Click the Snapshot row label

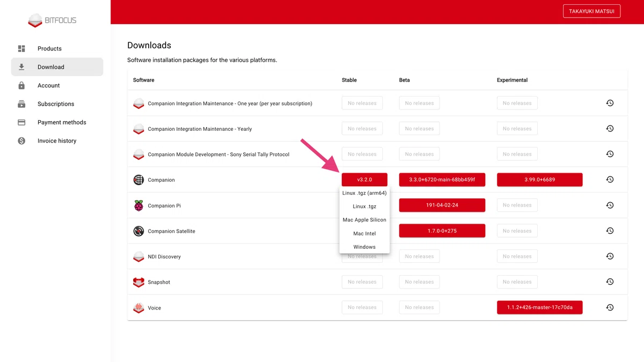click(x=159, y=282)
